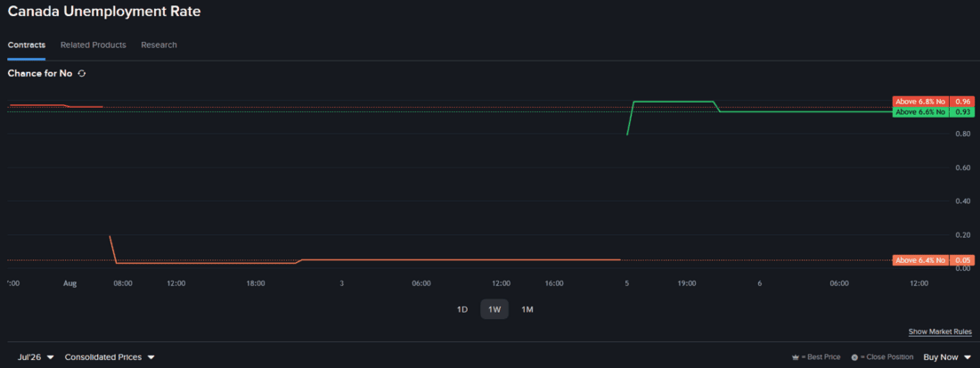Image resolution: width=980 pixels, height=368 pixels.
Task: Click the crown Best Price legend icon
Action: 796,357
